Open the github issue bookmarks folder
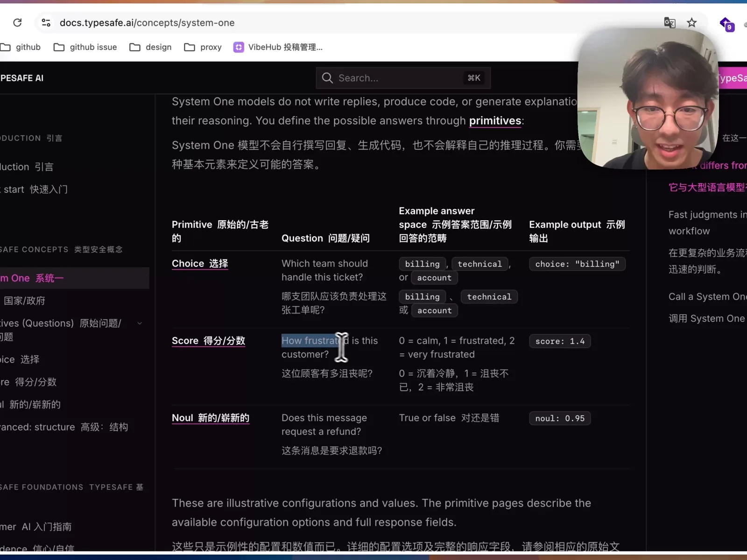The image size is (747, 560). (x=85, y=47)
